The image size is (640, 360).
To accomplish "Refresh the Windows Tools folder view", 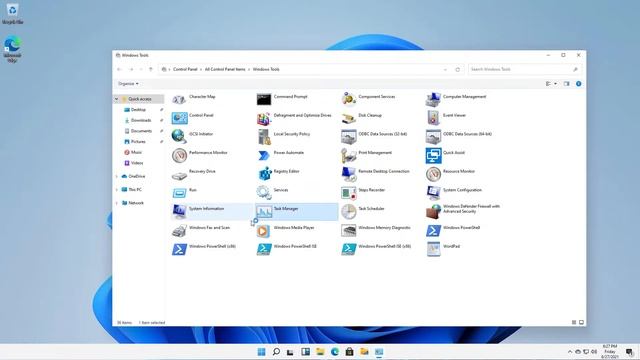I will pos(458,70).
